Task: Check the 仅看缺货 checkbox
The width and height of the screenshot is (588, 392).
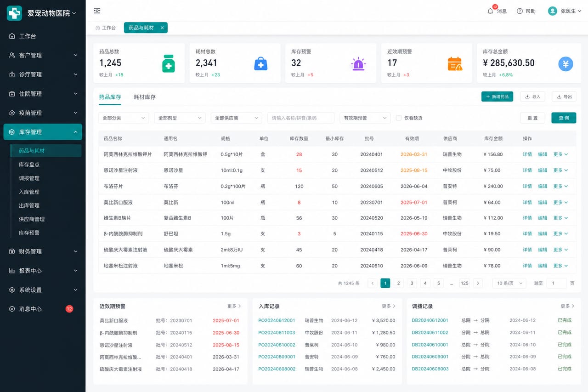Action: point(399,118)
